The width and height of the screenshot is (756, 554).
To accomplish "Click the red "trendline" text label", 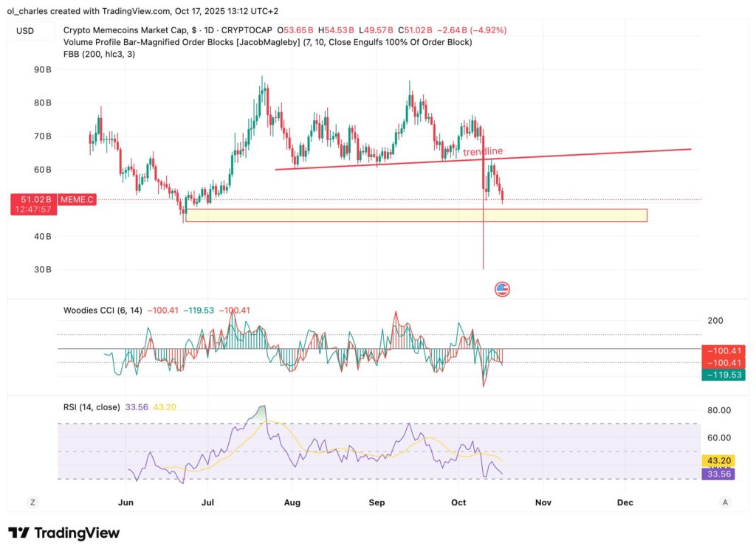I will pyautogui.click(x=482, y=151).
